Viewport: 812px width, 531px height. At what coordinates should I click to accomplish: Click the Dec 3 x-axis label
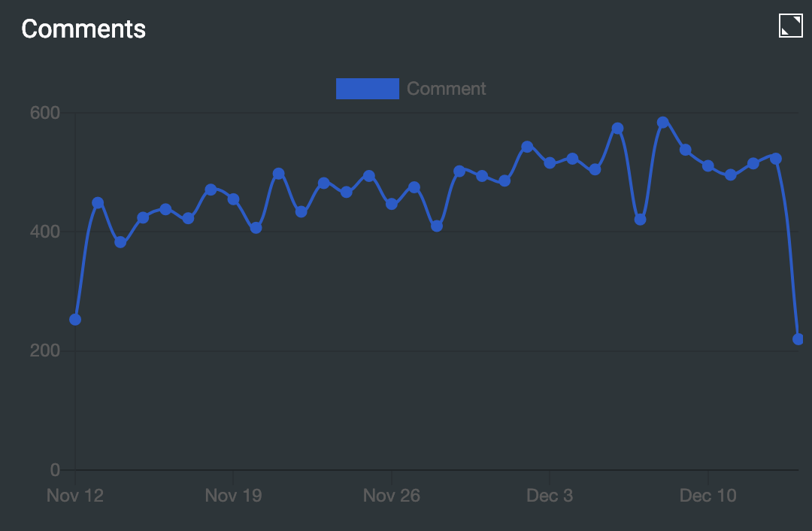click(550, 496)
